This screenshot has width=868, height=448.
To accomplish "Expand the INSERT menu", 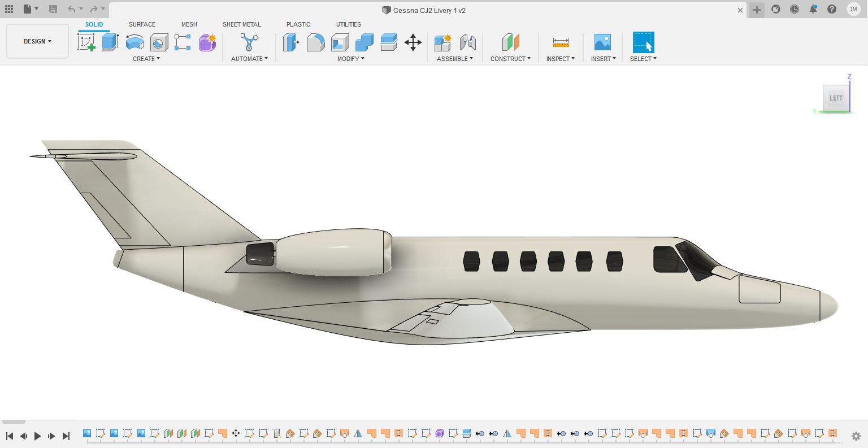I will (x=604, y=59).
